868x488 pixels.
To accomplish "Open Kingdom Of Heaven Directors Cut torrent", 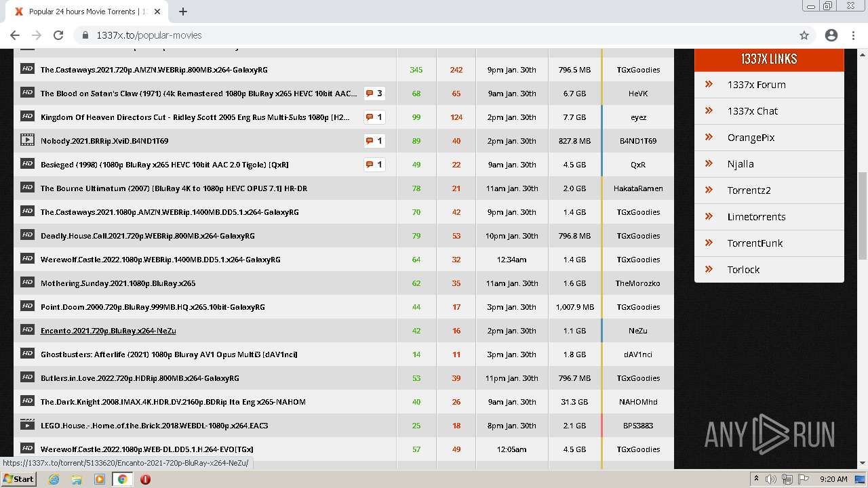I will (x=195, y=117).
